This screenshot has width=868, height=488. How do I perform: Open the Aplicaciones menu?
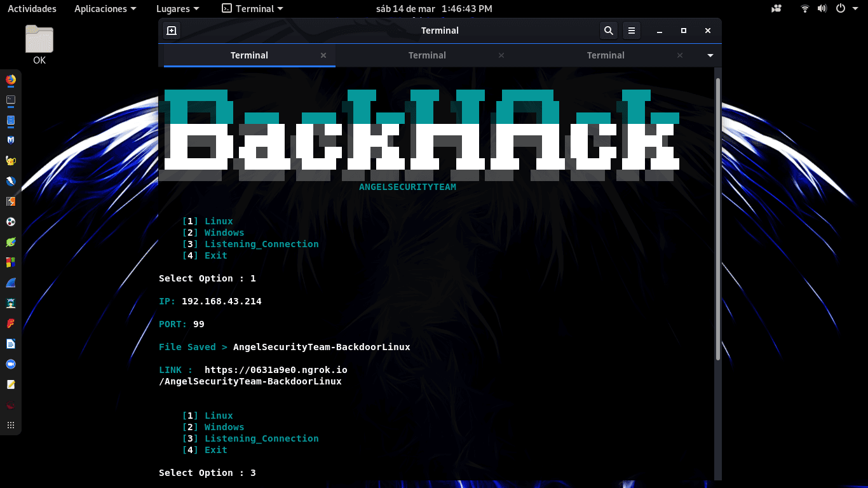pos(105,8)
